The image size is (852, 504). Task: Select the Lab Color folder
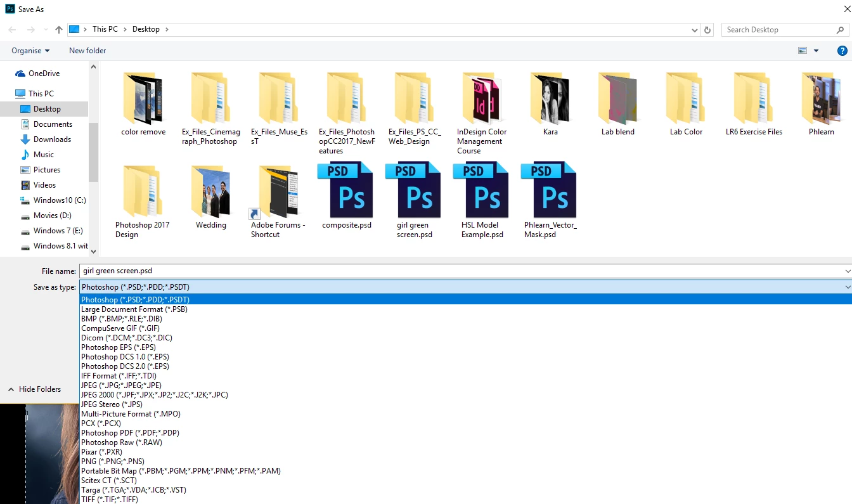coord(686,104)
